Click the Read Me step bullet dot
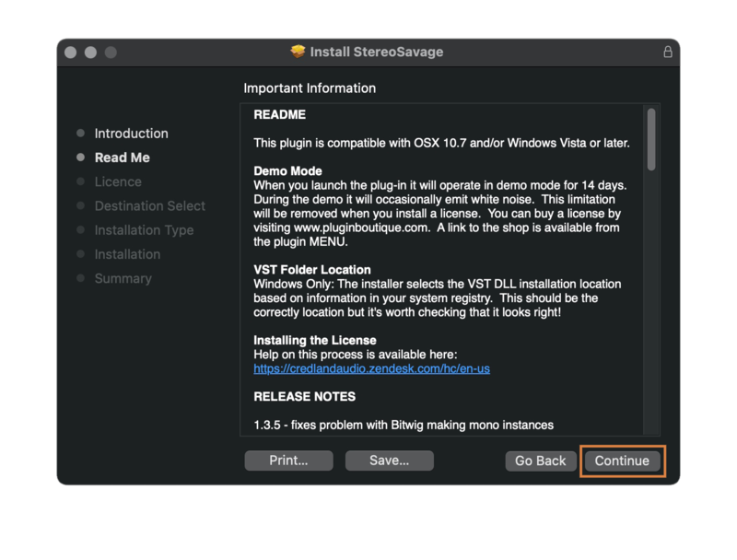The image size is (737, 560). pyautogui.click(x=81, y=157)
